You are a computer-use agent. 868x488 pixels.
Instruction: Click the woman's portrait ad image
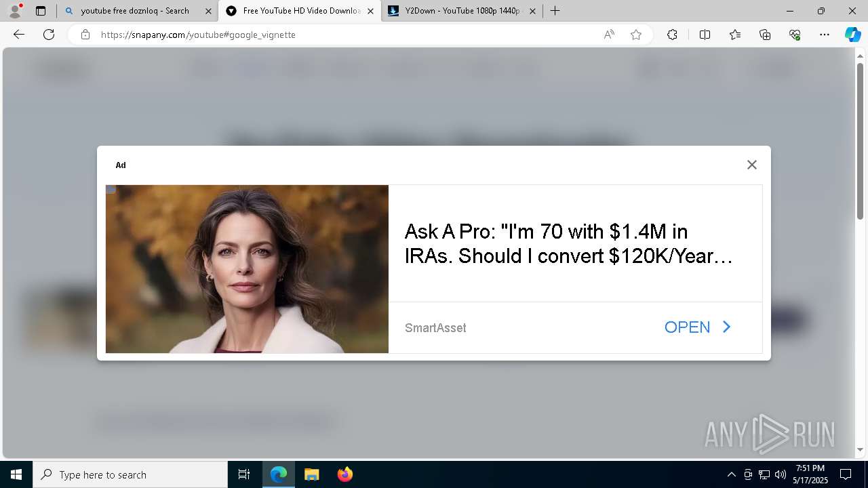pyautogui.click(x=247, y=269)
